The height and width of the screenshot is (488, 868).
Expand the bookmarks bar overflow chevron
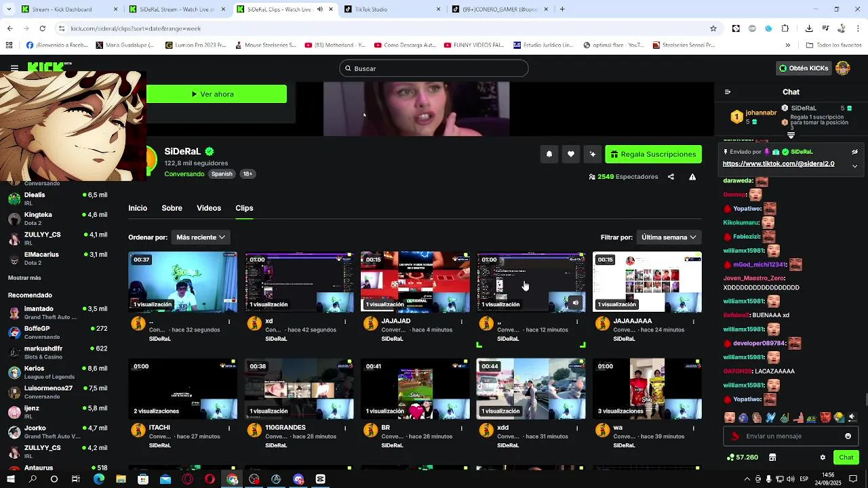coord(787,45)
